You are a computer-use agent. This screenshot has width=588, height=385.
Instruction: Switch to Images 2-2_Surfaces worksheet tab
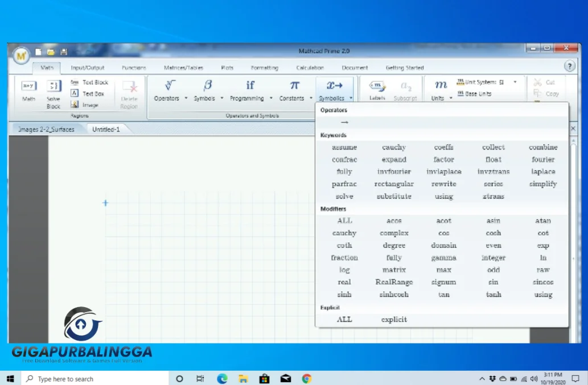tap(46, 129)
